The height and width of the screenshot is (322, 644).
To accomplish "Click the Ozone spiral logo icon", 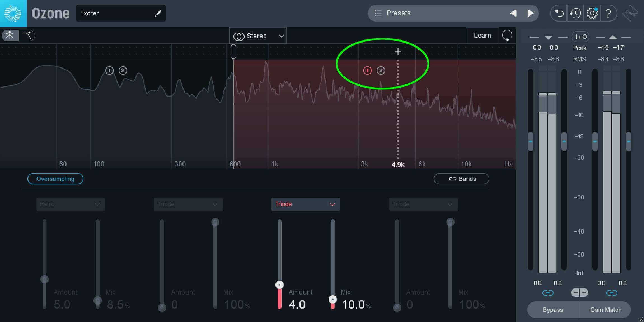I will pos(13,13).
